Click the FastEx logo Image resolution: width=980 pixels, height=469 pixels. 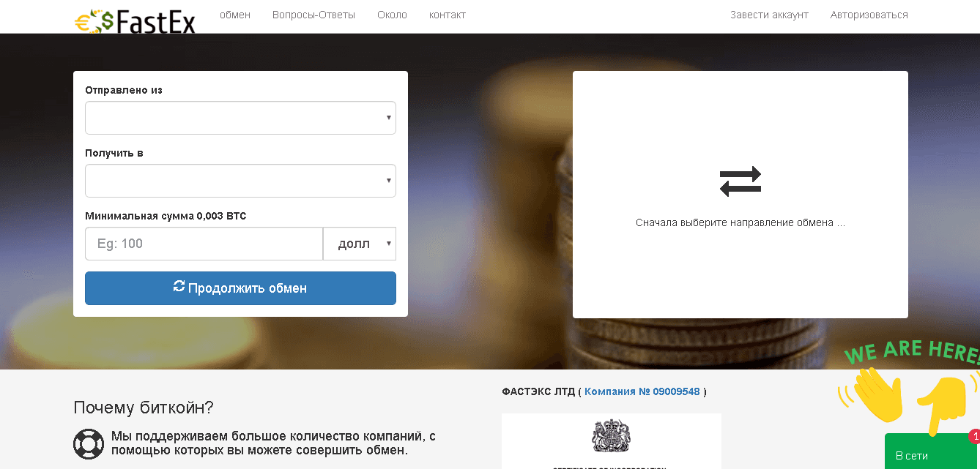135,20
